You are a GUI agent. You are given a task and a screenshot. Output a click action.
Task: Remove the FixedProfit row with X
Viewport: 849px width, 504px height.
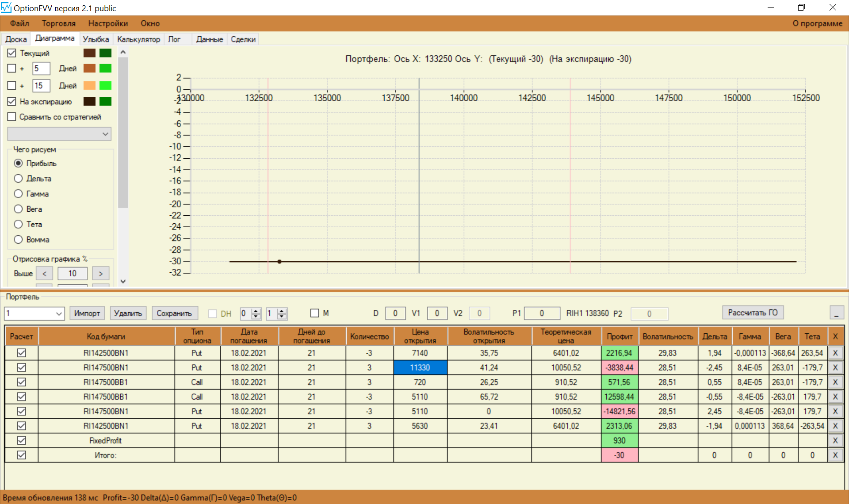[835, 440]
